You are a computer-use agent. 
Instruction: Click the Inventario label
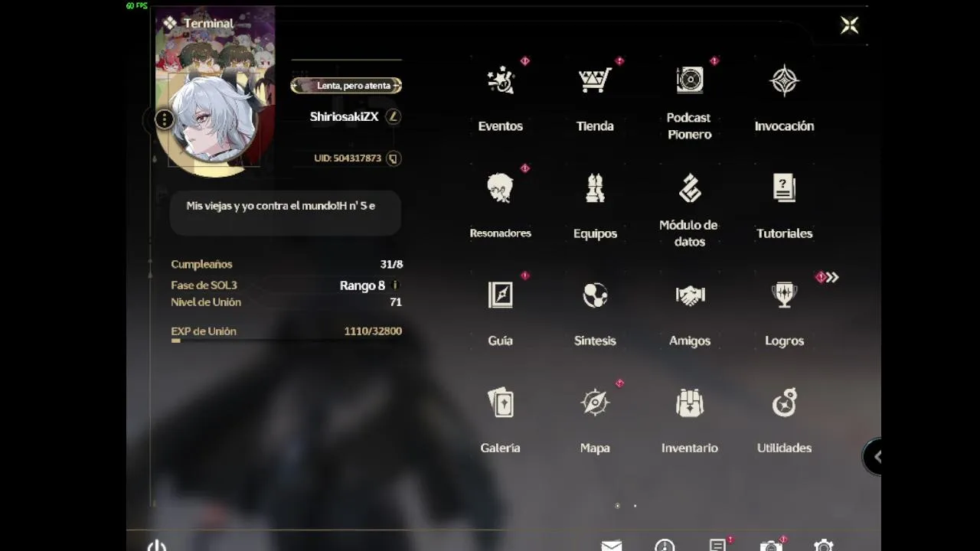(x=690, y=448)
